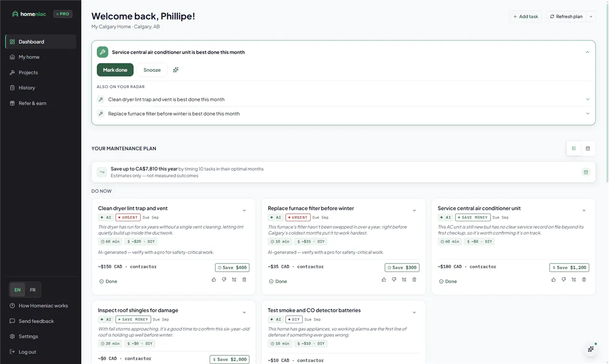
Task: Click crossed-out icon on Service central AC card
Action: 574,280
